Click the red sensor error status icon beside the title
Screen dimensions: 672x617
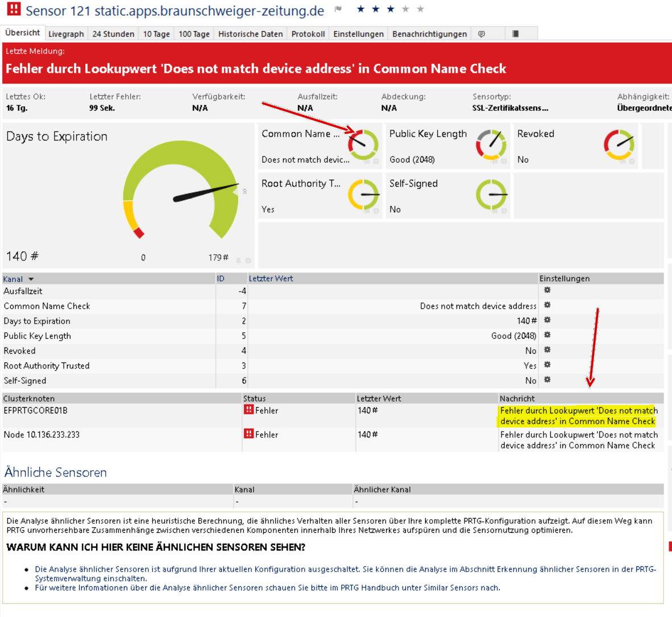point(14,9)
